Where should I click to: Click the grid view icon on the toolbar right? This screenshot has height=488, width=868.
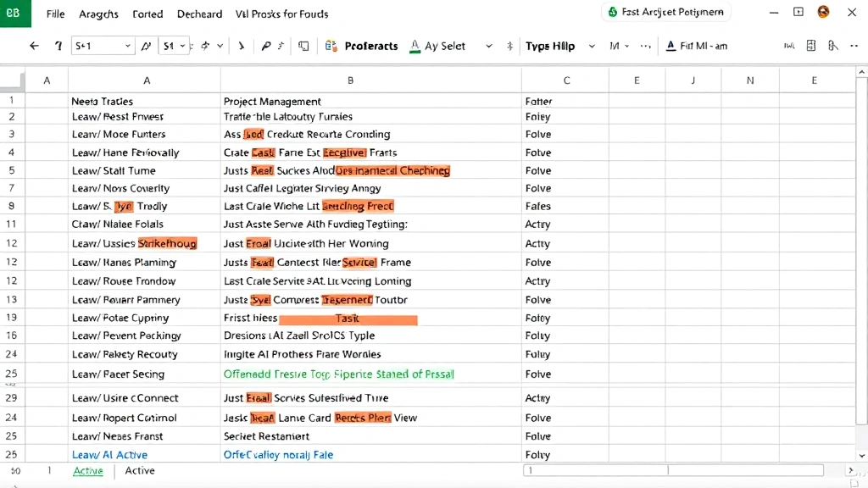click(x=811, y=47)
